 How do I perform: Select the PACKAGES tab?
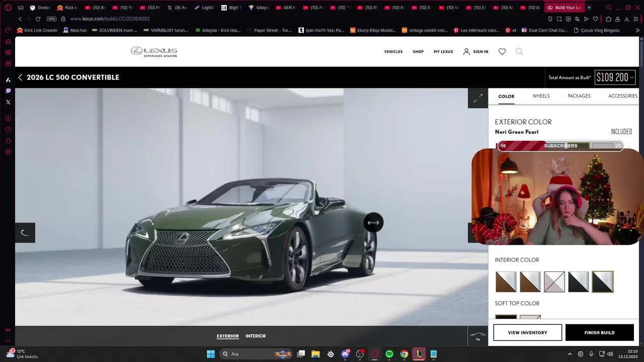pyautogui.click(x=579, y=96)
